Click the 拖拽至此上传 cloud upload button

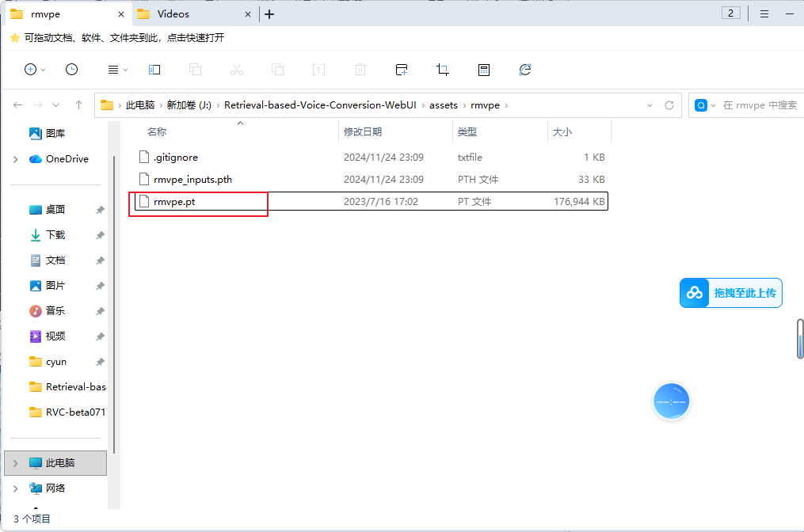point(730,293)
